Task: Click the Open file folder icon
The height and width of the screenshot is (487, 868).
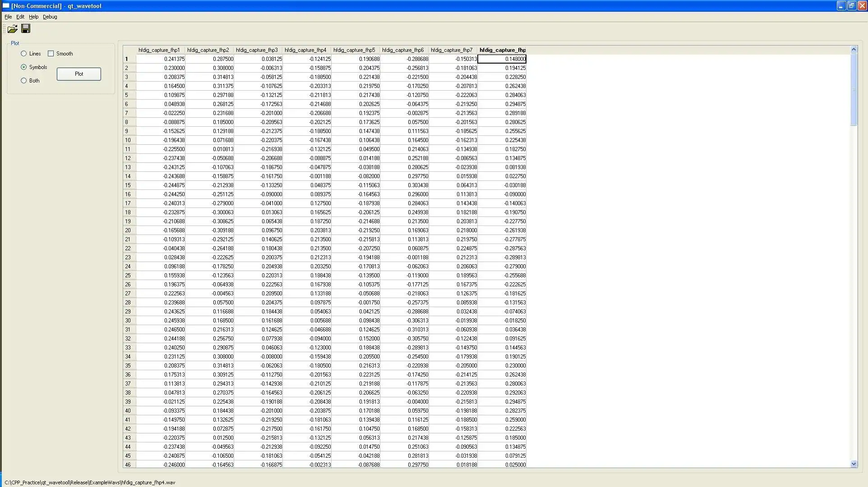Action: [x=12, y=29]
